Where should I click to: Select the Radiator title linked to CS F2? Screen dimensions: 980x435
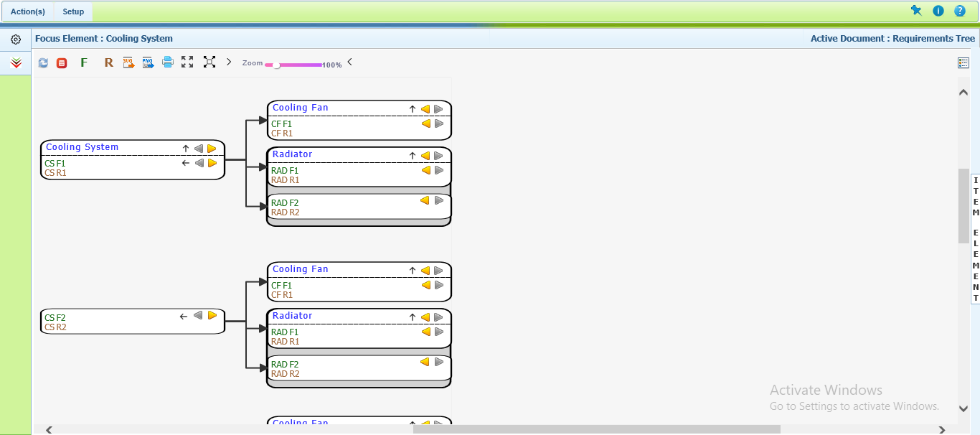pos(293,316)
